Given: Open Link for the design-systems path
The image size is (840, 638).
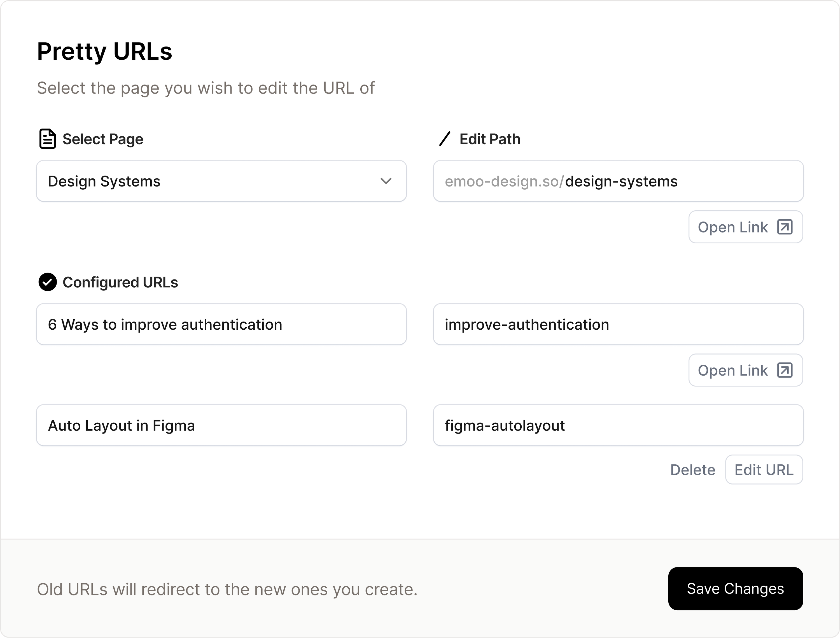Looking at the screenshot, I should [x=746, y=227].
